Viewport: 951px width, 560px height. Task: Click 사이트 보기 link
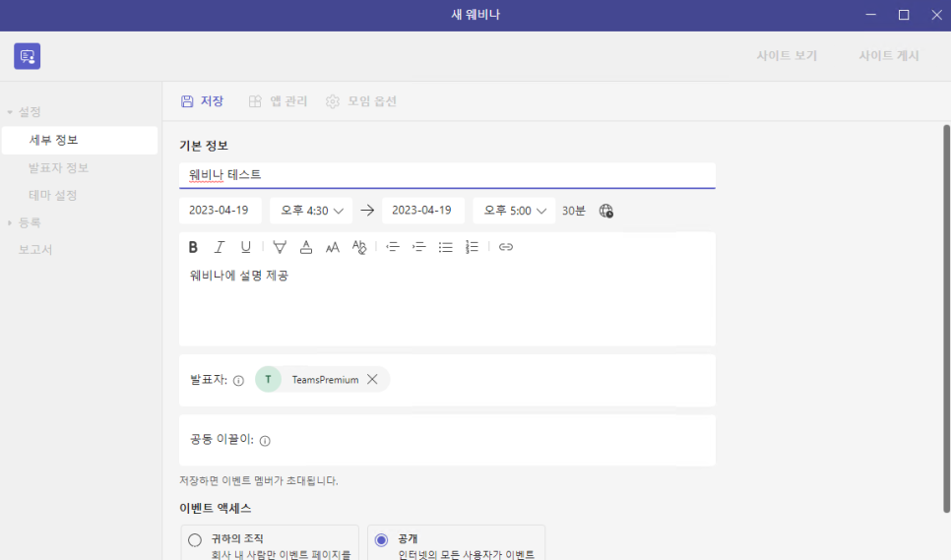[x=787, y=56]
